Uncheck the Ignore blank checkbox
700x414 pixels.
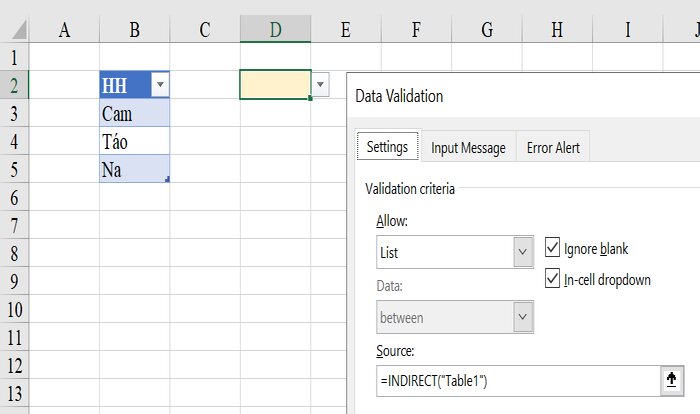click(x=552, y=248)
